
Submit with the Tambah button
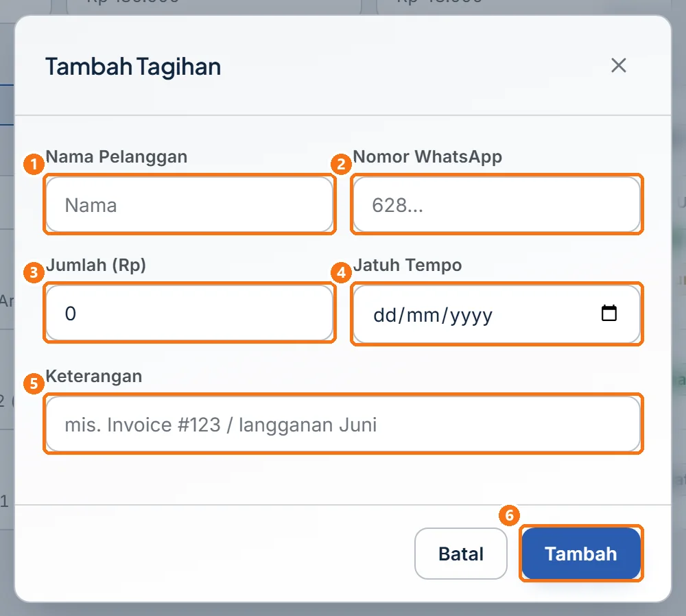(581, 554)
